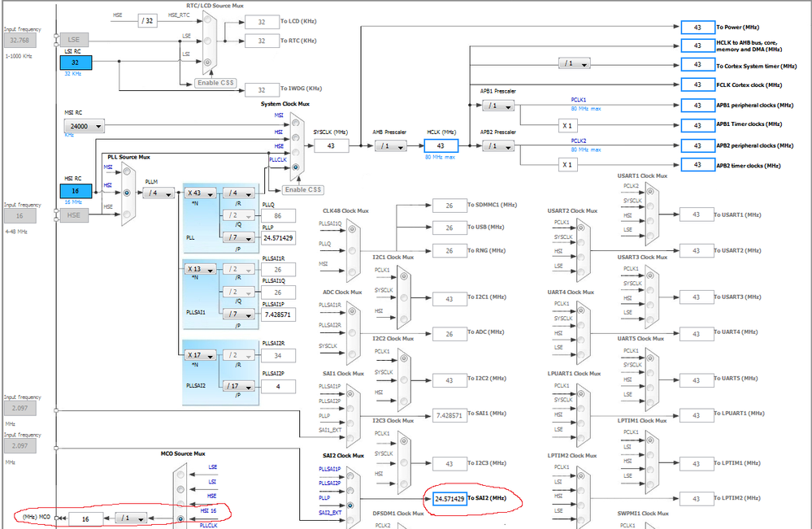Choose HSI 16 in MCO Source Mux
Screen dimensions: 812x529
180,518
